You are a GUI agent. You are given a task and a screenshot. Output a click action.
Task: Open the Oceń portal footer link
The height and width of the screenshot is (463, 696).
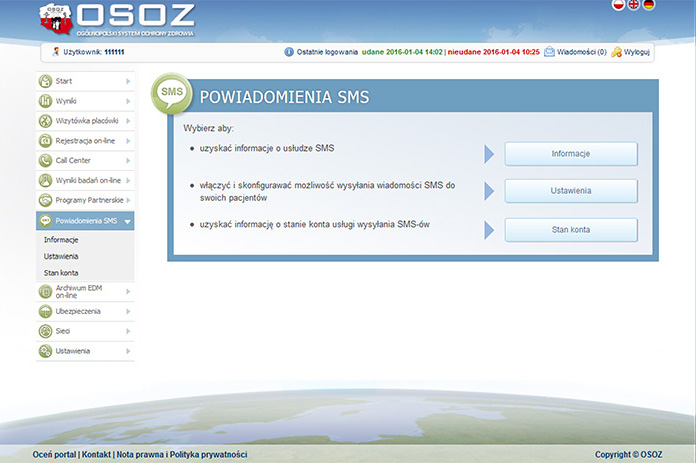point(54,455)
